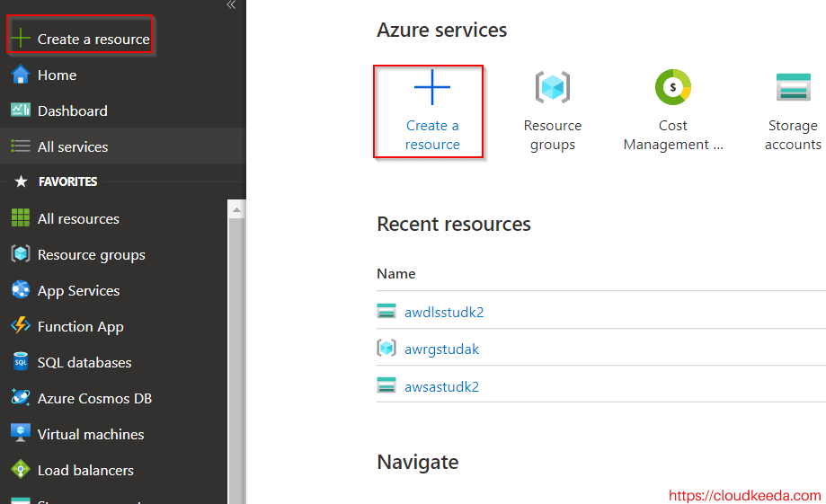
Task: Open Resource groups under Azure services
Action: click(x=553, y=135)
